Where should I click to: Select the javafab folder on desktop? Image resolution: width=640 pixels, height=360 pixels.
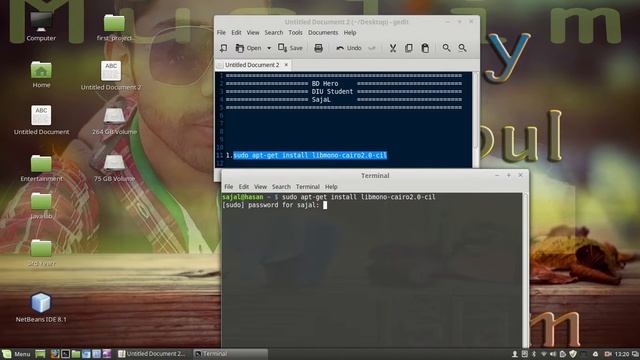point(41,206)
